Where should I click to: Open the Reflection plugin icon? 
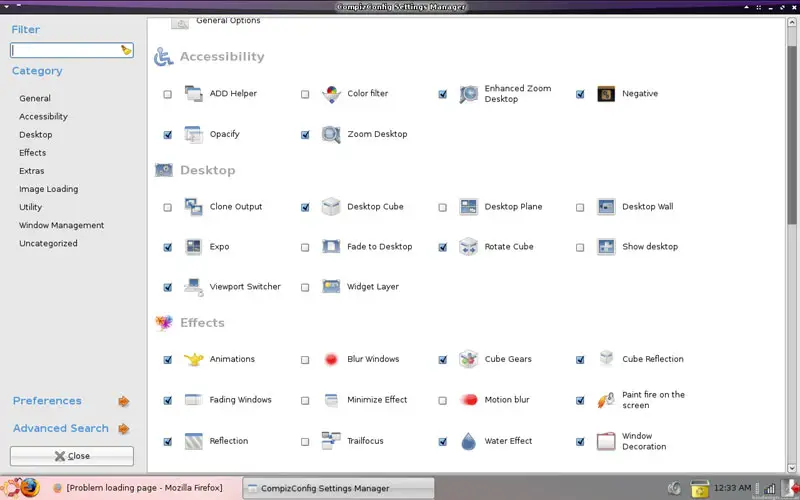[193, 441]
